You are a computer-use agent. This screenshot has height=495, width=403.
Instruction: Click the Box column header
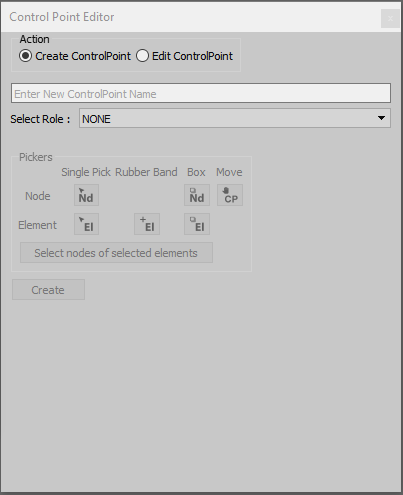click(x=196, y=172)
